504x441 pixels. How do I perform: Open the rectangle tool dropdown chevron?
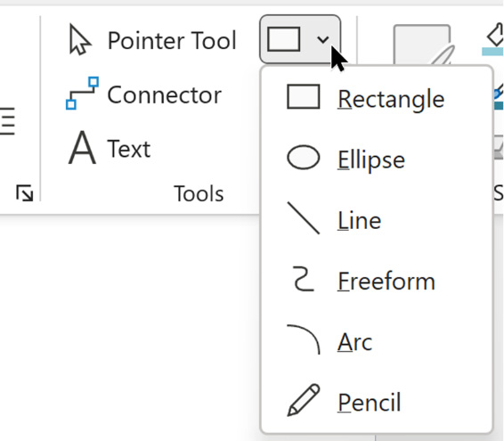(x=322, y=39)
